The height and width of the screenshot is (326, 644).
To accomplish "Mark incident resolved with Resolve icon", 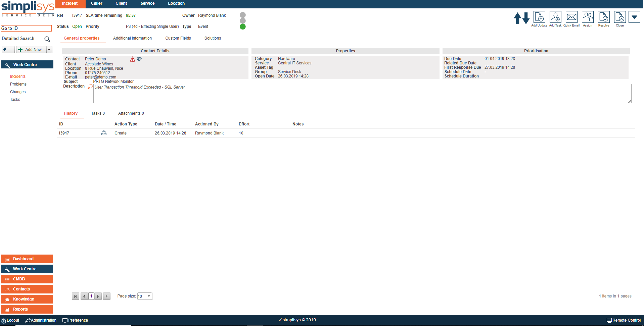I will coord(604,17).
